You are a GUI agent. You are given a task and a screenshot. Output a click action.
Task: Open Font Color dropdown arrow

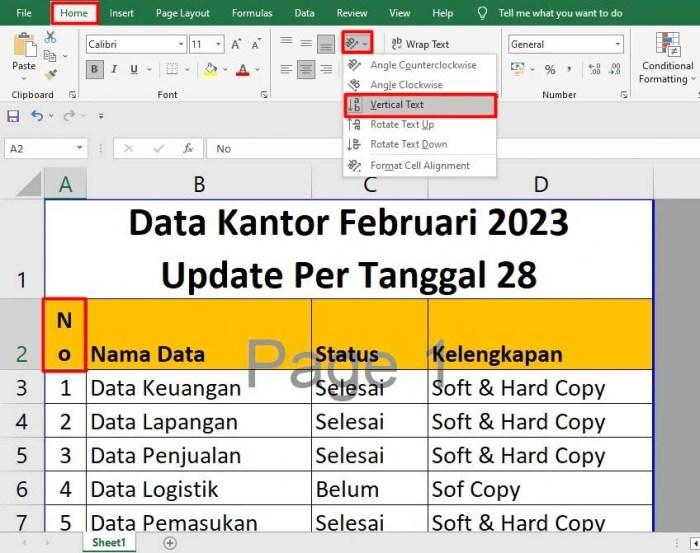pyautogui.click(x=257, y=70)
